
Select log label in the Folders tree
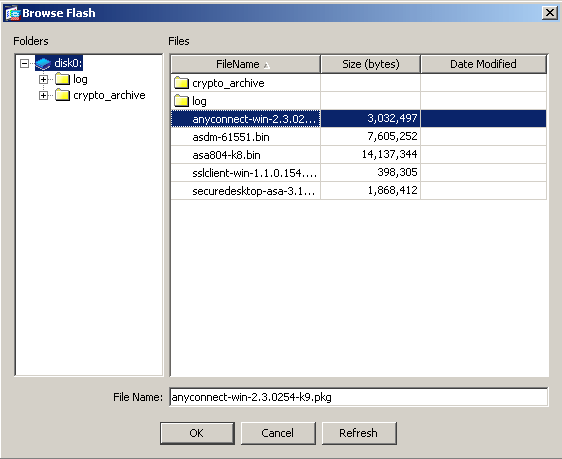coord(80,79)
